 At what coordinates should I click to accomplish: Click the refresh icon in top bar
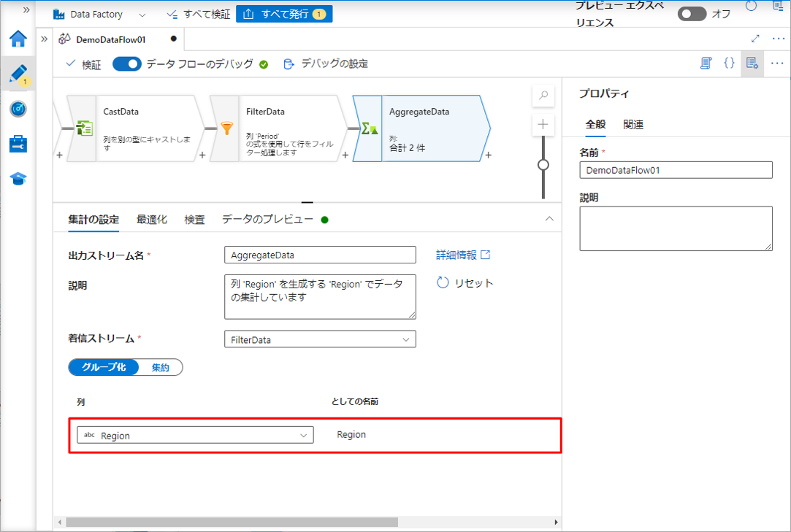click(751, 6)
